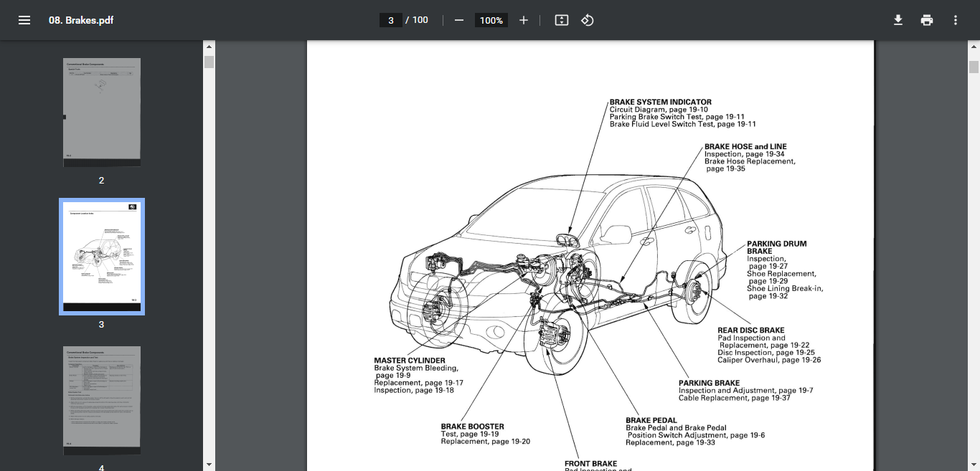Click 'Disc Inspection, page 19-25' text

coord(766,353)
